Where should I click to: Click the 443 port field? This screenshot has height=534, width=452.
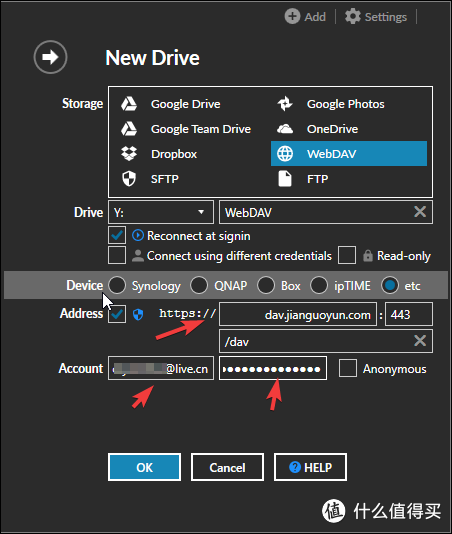[x=409, y=314]
